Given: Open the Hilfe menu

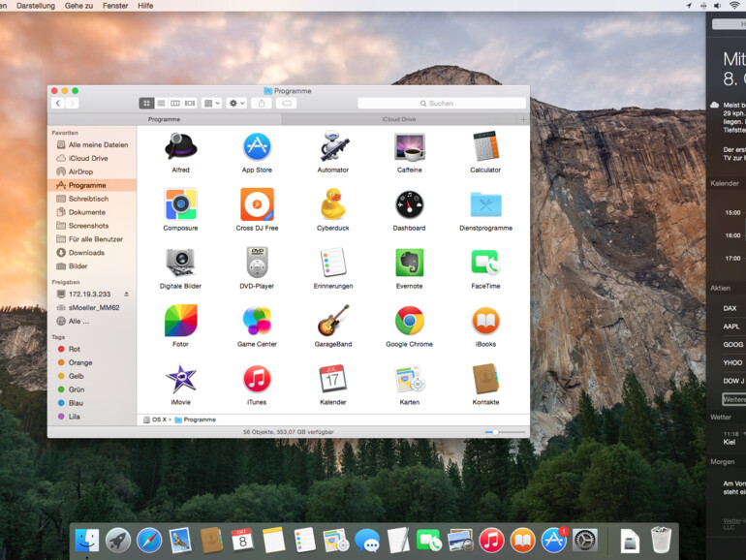Looking at the screenshot, I should pyautogui.click(x=145, y=6).
